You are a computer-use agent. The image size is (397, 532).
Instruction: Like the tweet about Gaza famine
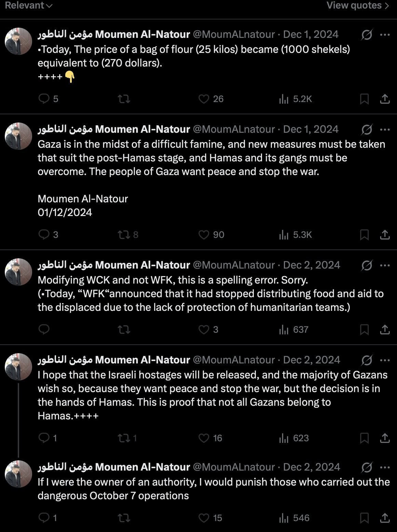coord(211,235)
